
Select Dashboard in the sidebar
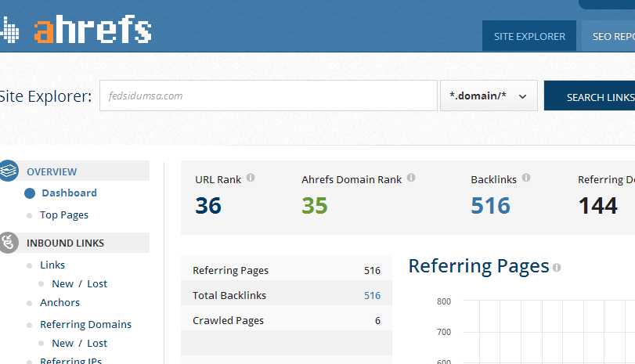[x=69, y=193]
